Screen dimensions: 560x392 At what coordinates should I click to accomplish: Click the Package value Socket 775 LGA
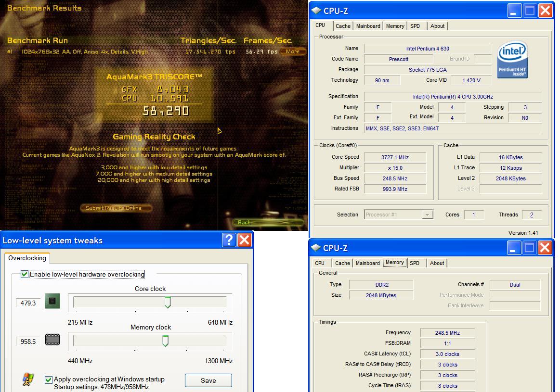428,70
